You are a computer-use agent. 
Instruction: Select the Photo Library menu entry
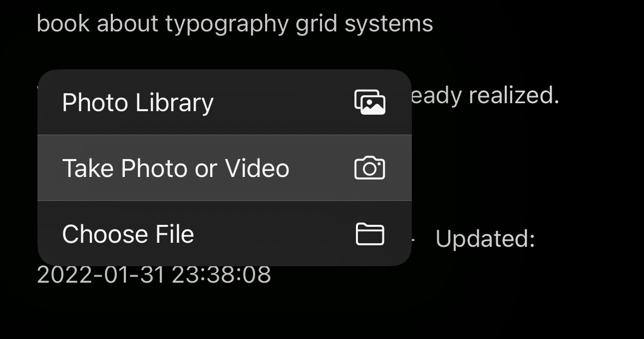pyautogui.click(x=225, y=102)
